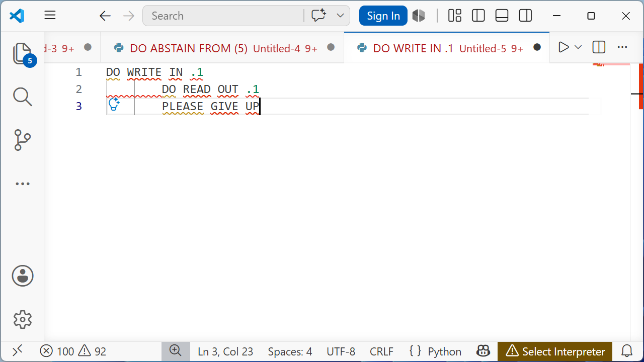Open notifications bell in status bar
Image resolution: width=644 pixels, height=362 pixels.
point(627,351)
